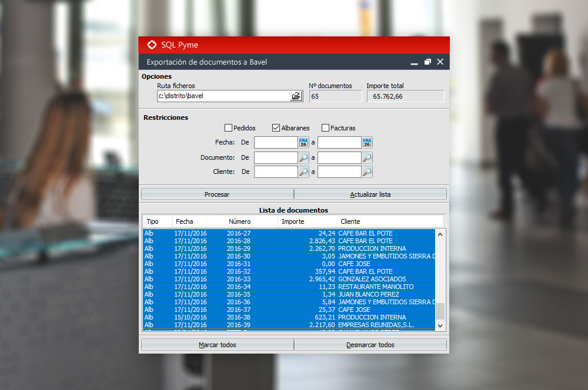588x390 pixels.
Task: Click the folder browse icon for Ruta ficheros
Action: [x=296, y=96]
